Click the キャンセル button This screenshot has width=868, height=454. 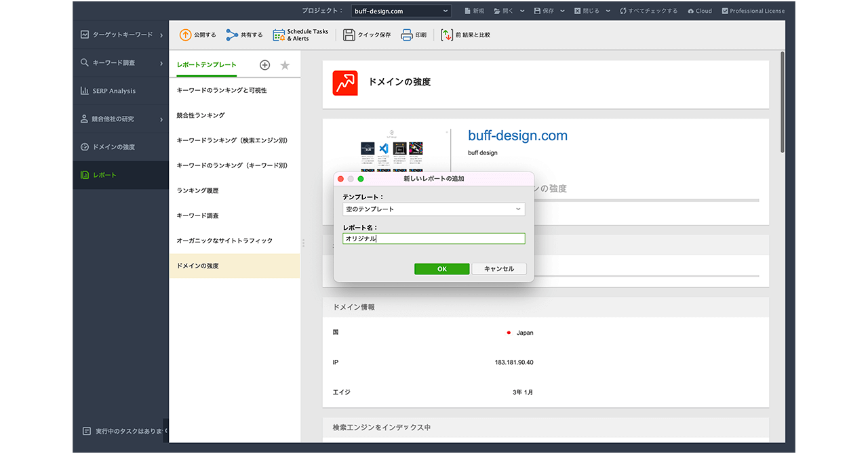point(498,269)
